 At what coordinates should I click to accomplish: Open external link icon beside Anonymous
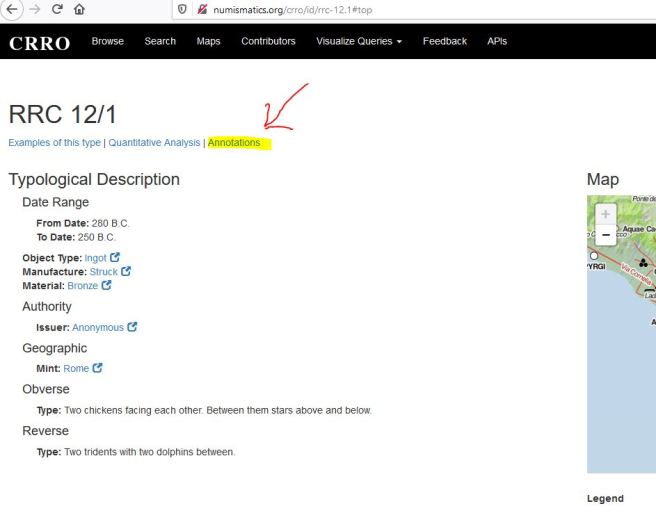pos(132,327)
